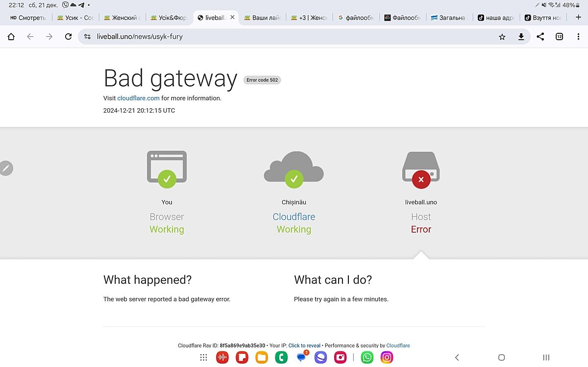588x367 pixels.
Task: Open the tab switcher showing 12 tabs
Action: click(x=559, y=37)
